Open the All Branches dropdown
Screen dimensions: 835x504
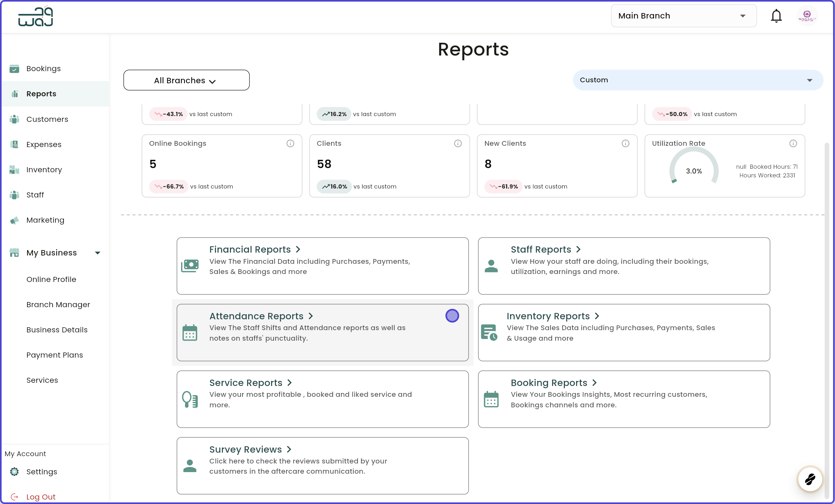coord(186,80)
